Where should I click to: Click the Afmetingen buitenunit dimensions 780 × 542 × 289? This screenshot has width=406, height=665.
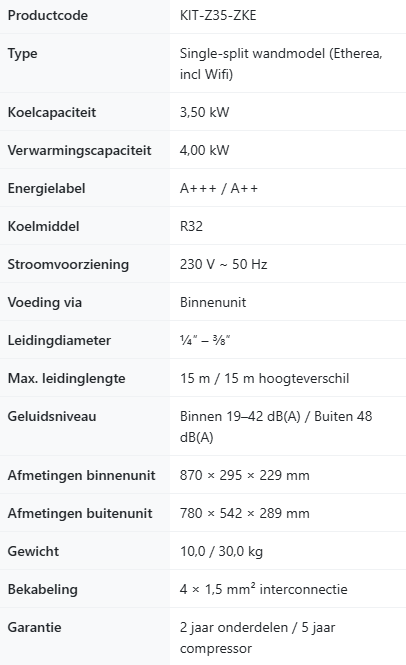click(244, 513)
